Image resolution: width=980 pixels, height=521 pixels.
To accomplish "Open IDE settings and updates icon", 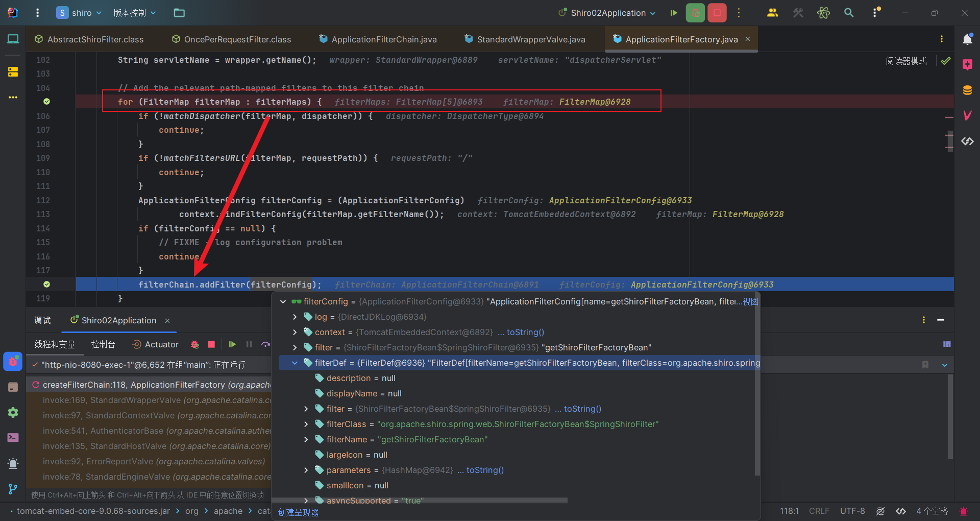I will tap(876, 13).
